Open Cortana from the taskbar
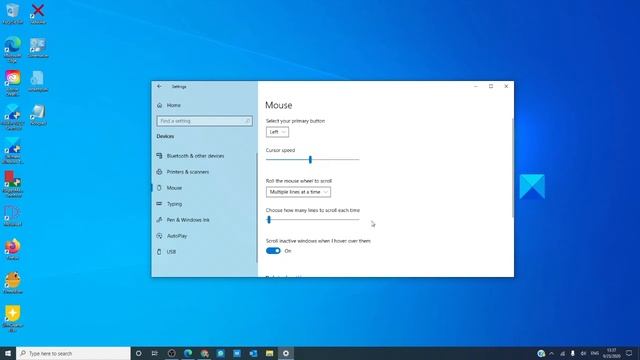The height and width of the screenshot is (360, 640). click(x=138, y=353)
